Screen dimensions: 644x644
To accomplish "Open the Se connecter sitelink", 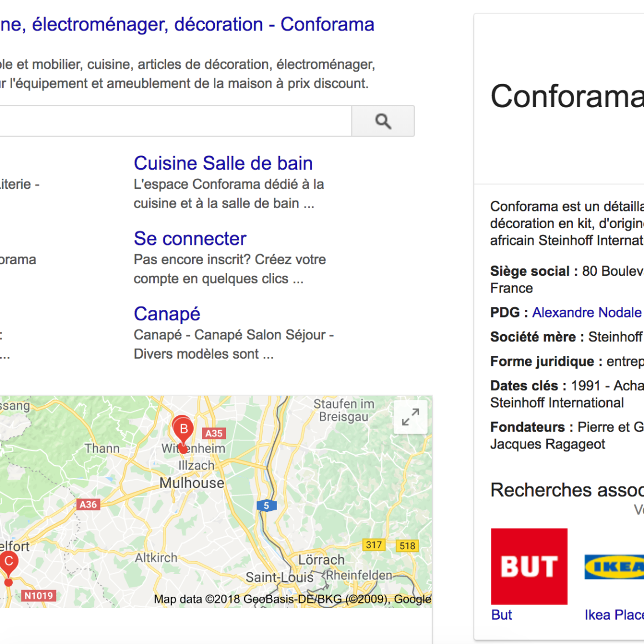I will (x=190, y=239).
